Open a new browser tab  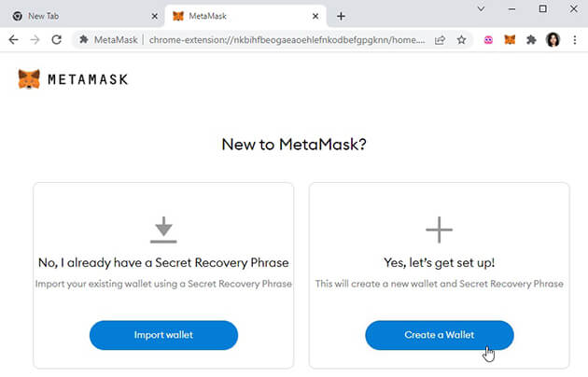[342, 16]
